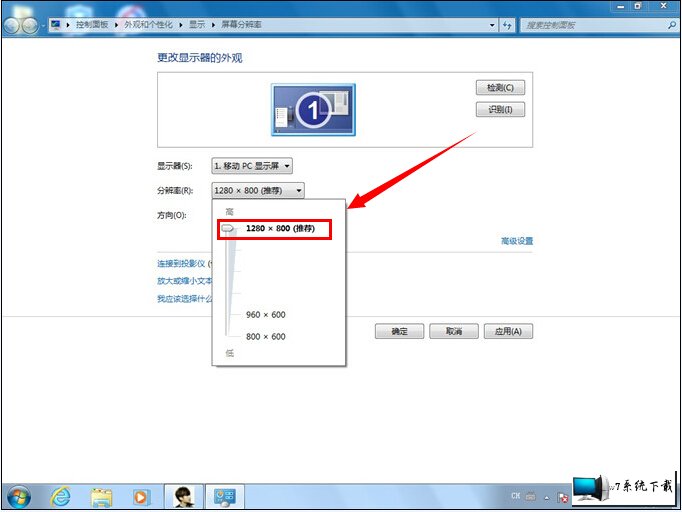The image size is (682, 512).
Task: Launch Internet Explorer from the taskbar
Action: [x=60, y=495]
